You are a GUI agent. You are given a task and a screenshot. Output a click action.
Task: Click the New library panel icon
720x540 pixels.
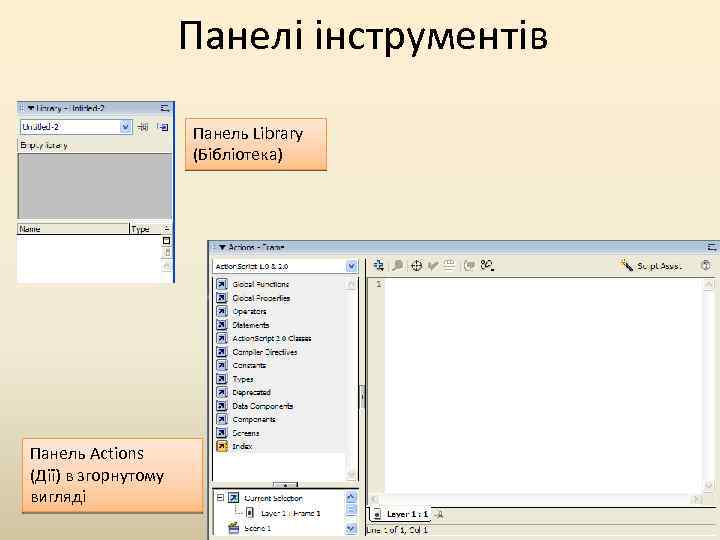click(x=163, y=127)
